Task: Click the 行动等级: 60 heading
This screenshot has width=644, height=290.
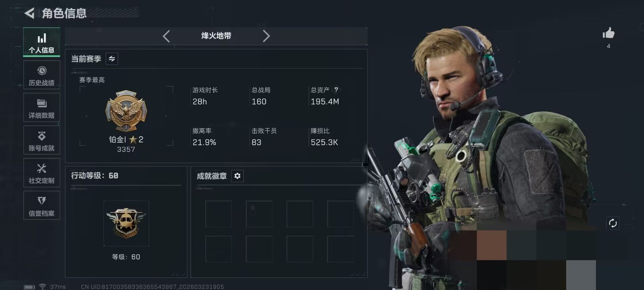Action: coord(95,176)
